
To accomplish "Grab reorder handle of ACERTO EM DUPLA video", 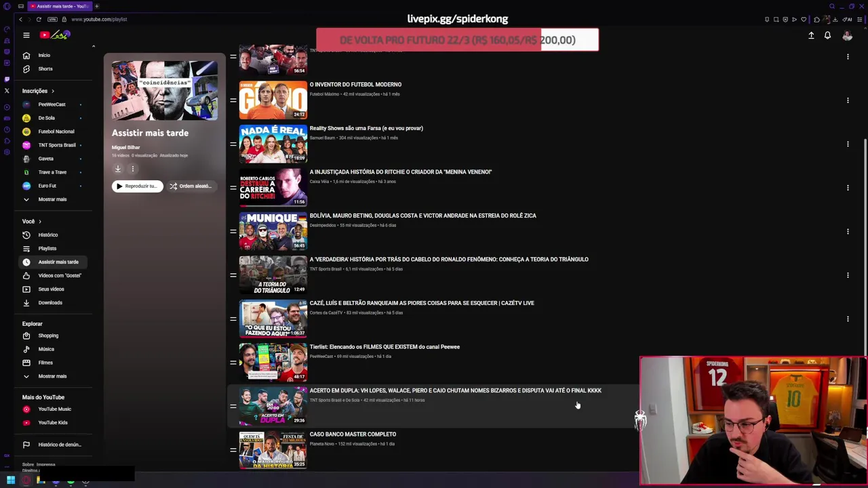I will pyautogui.click(x=233, y=406).
